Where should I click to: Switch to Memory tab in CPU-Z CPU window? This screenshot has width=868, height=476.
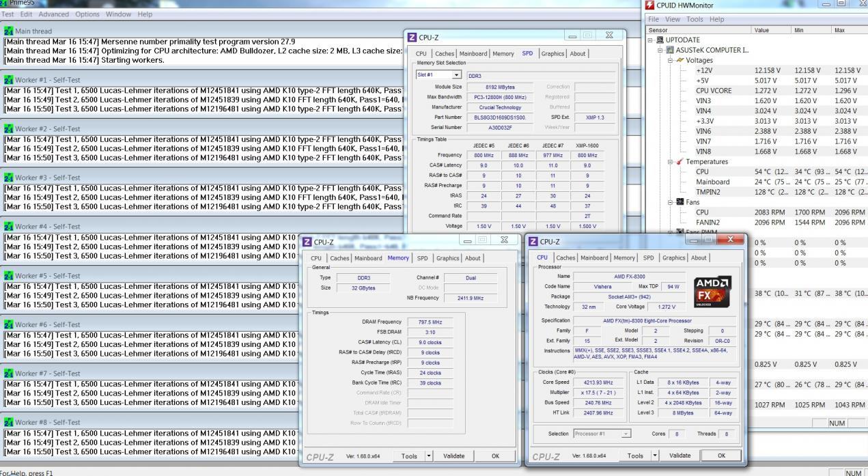[x=624, y=257]
